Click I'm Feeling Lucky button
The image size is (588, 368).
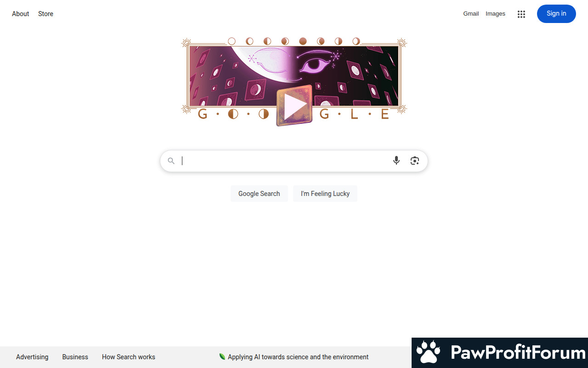pyautogui.click(x=325, y=194)
